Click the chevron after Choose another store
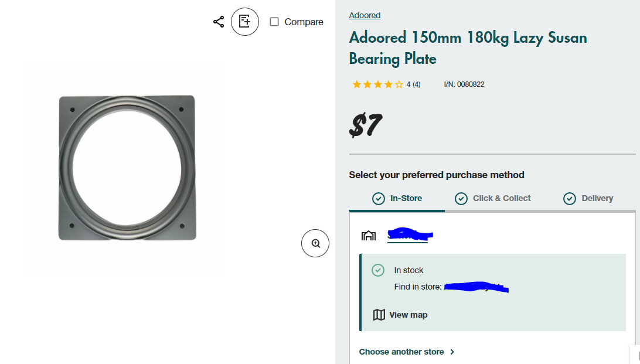The height and width of the screenshot is (364, 640). [x=452, y=352]
